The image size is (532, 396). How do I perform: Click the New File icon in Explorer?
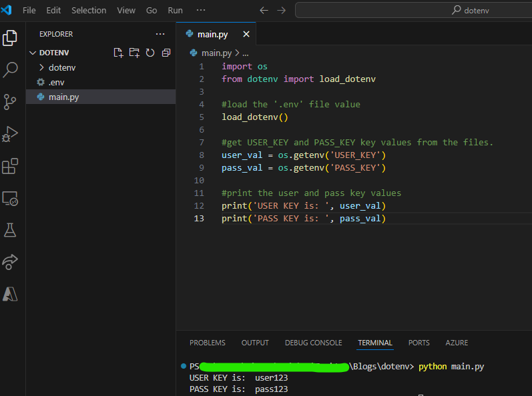(118, 53)
